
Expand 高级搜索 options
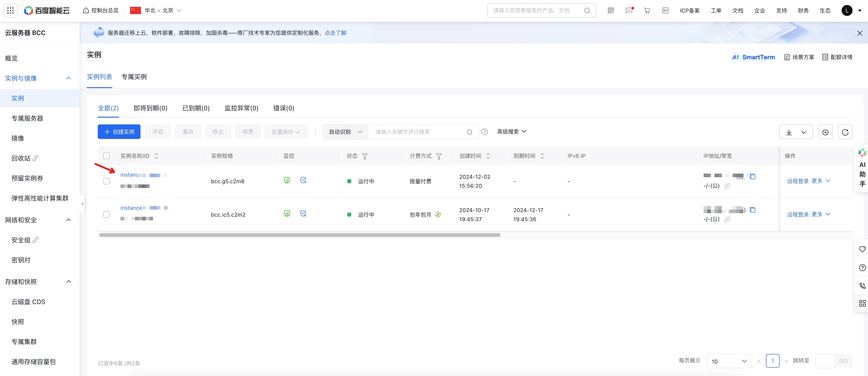coord(512,132)
